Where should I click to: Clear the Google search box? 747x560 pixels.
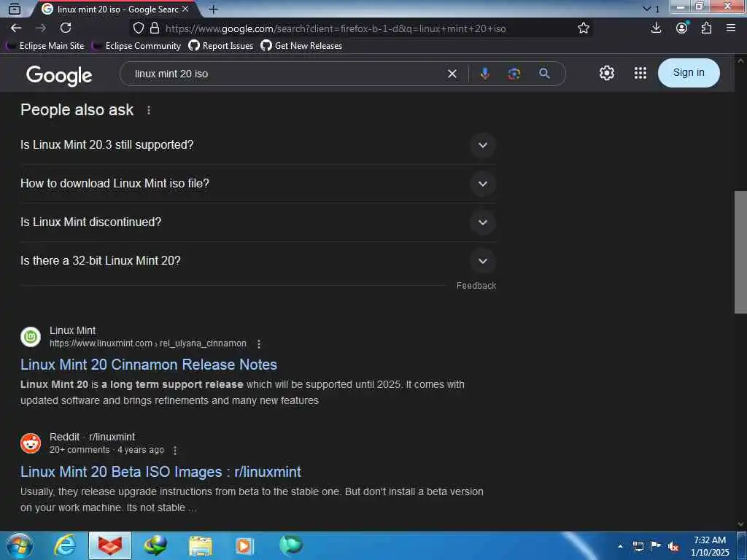[x=452, y=74]
